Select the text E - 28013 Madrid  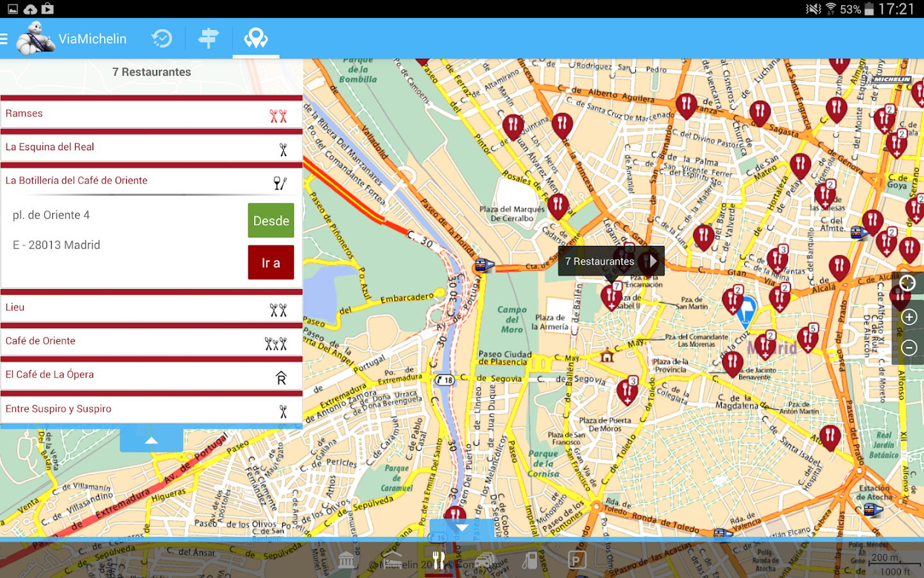(56, 245)
